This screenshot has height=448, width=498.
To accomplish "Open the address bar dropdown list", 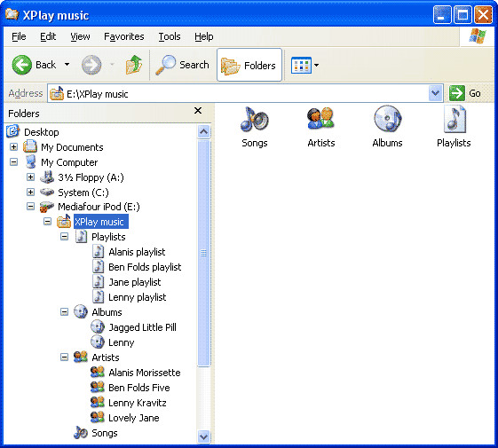I will [x=435, y=93].
